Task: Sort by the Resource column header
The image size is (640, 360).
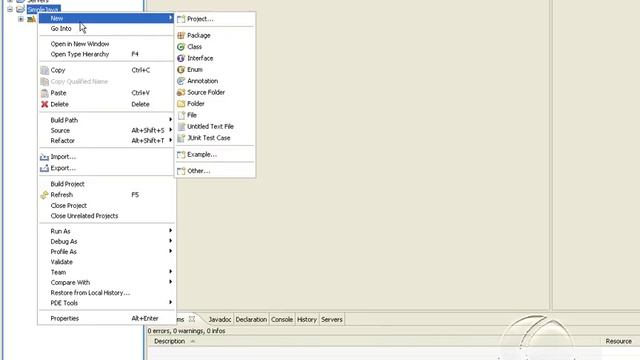Action: [618, 341]
